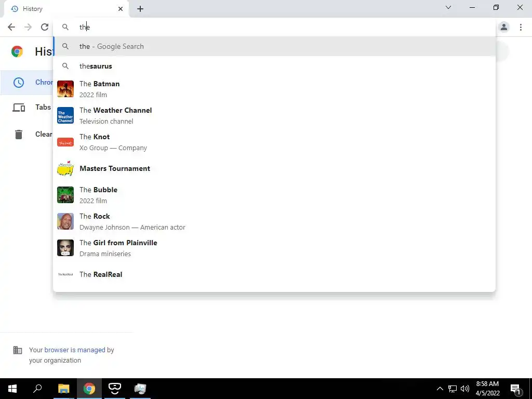
Task: Open Tabs from other devices icon
Action: (x=19, y=108)
